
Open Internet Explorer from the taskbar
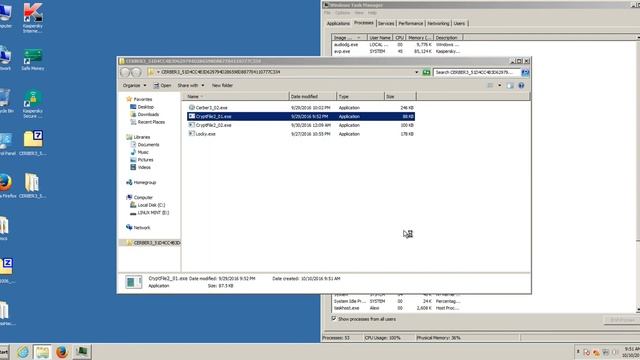[23, 352]
